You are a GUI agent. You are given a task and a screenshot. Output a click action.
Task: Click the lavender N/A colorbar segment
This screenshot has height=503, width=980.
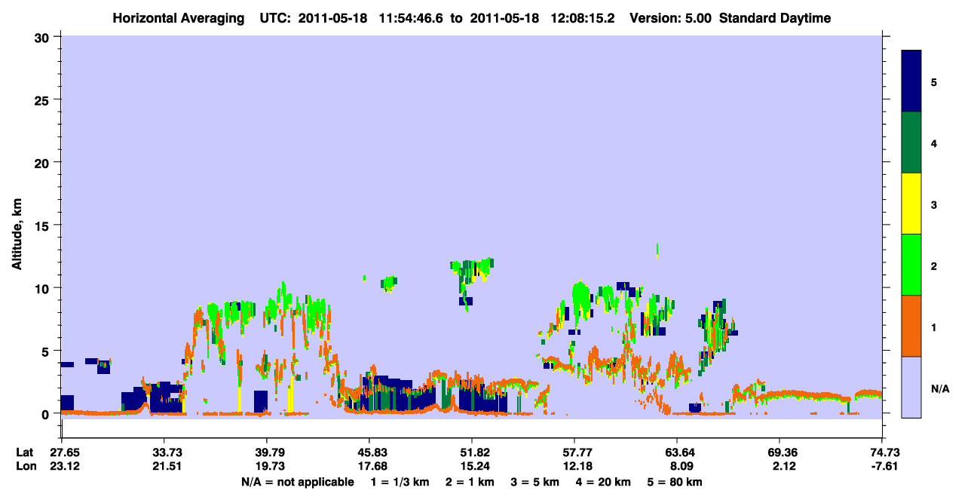(x=911, y=387)
